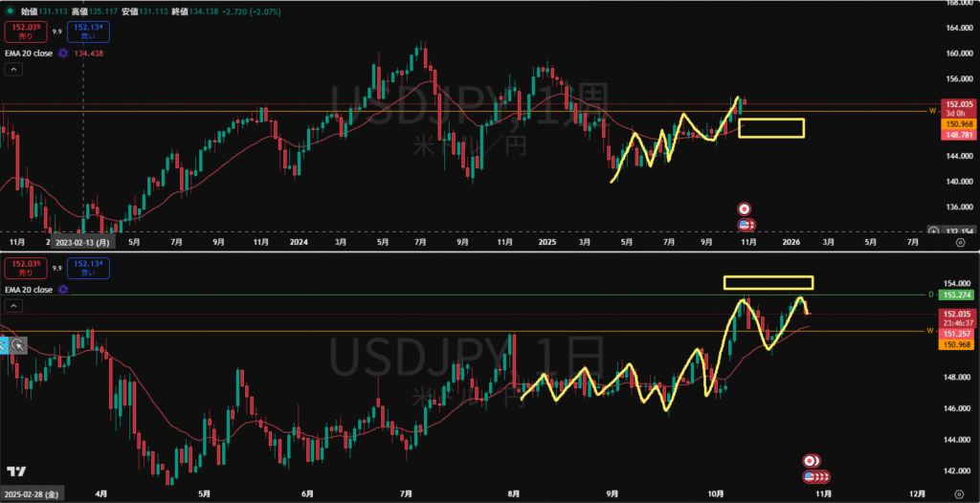The image size is (980, 503).
Task: Select yellow rectangle drawing on weekly chart
Action: [x=770, y=120]
